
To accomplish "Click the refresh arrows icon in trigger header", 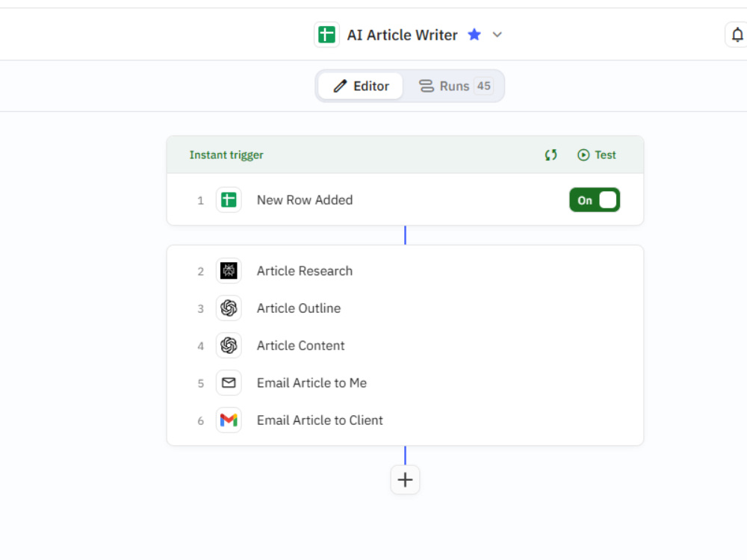I will [551, 155].
